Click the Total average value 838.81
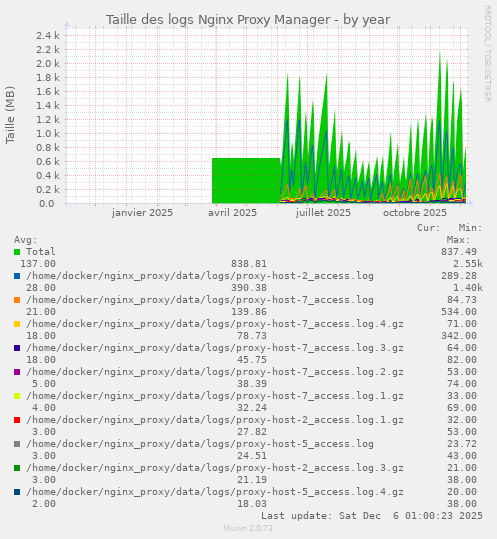The image size is (497, 539). 249,264
